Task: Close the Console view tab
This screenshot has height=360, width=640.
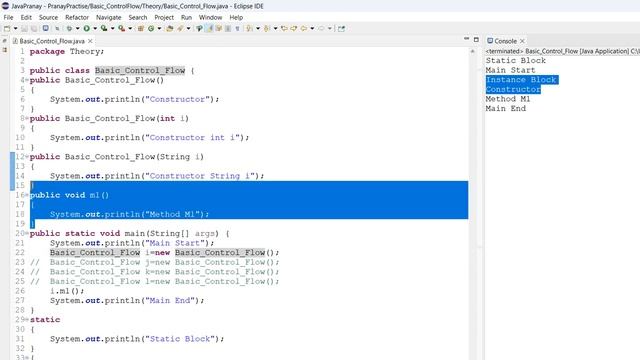Action: 522,41
